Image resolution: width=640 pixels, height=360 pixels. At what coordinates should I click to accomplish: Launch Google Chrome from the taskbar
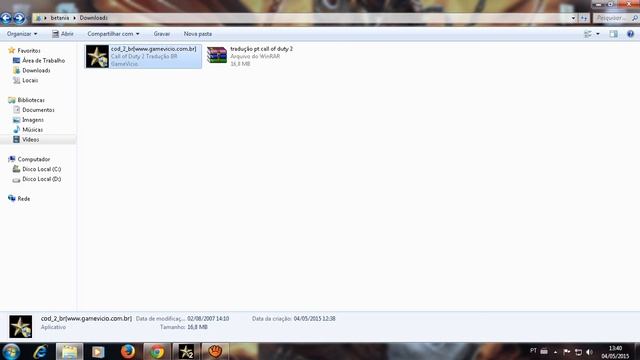tap(157, 351)
